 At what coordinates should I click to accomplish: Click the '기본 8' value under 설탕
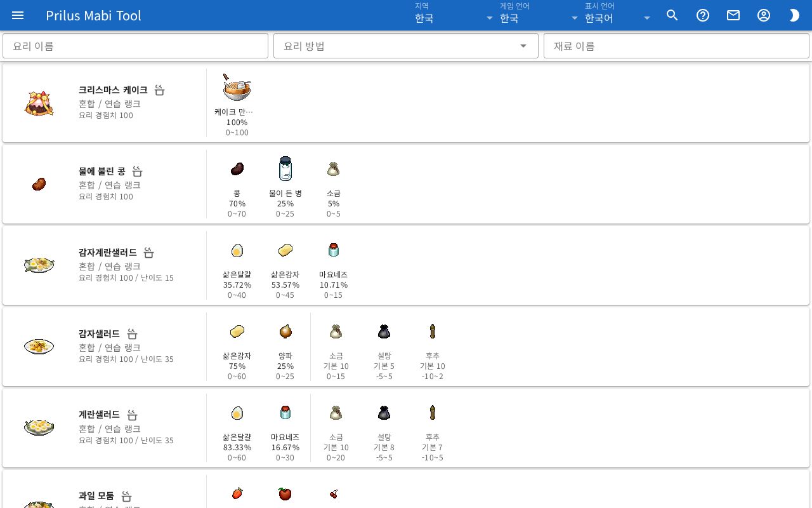384,448
